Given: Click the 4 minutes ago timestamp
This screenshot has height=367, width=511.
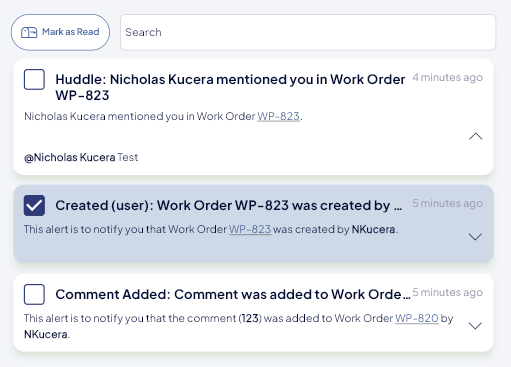Looking at the screenshot, I should pyautogui.click(x=447, y=77).
